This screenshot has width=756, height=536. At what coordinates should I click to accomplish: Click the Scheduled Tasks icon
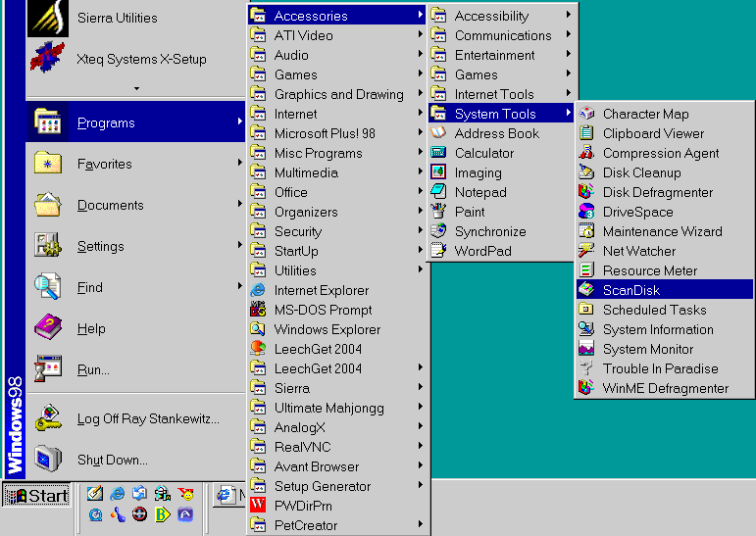(586, 310)
